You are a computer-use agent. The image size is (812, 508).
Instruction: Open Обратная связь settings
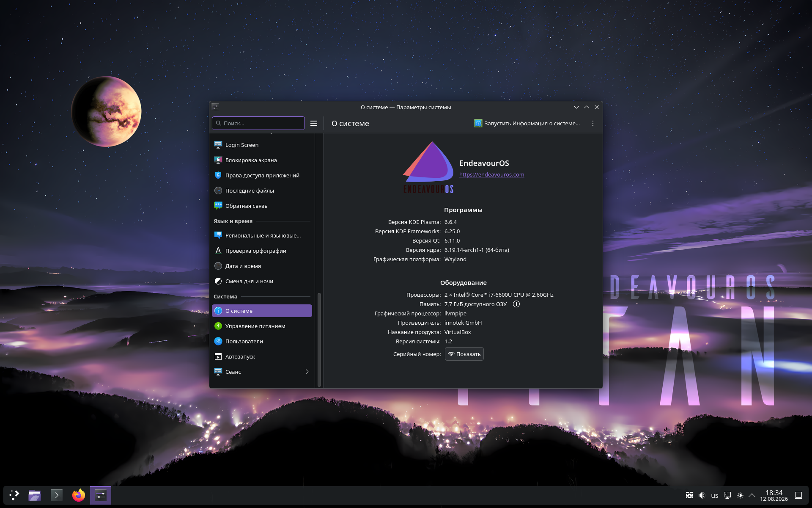click(262, 206)
